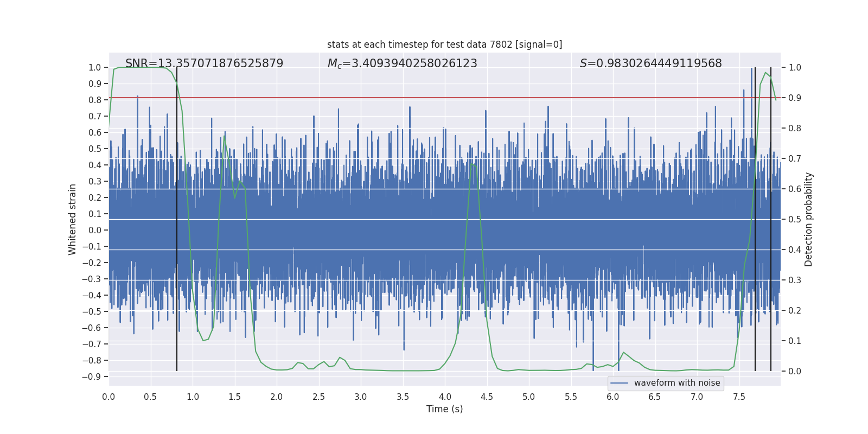This screenshot has height=434, width=868.
Task: Click the blue line sample in the legend
Action: coord(620,383)
